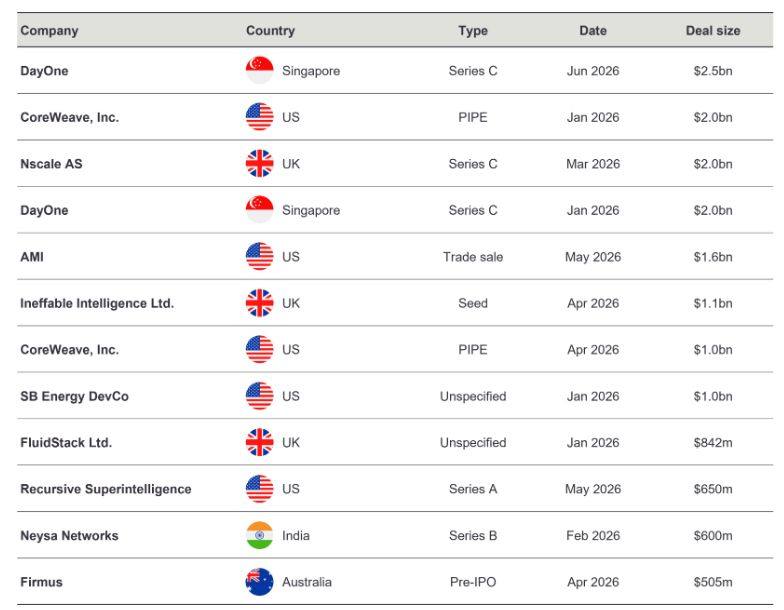Click the India country label
The height and width of the screenshot is (610, 784).
(296, 536)
